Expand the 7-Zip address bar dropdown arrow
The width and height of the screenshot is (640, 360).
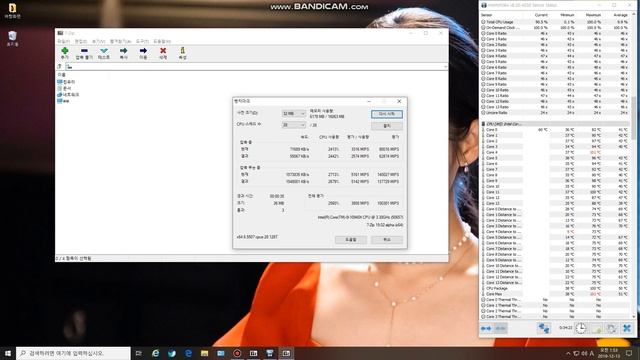pyautogui.click(x=445, y=67)
